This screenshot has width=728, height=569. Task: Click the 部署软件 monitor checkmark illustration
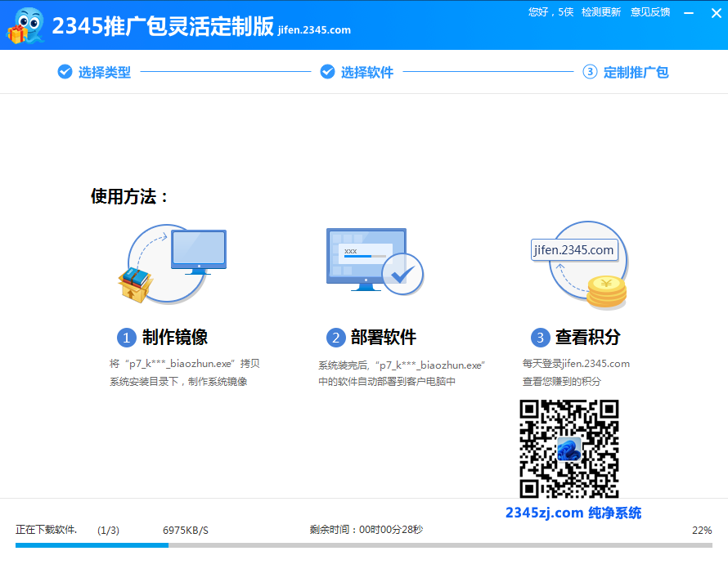point(375,262)
